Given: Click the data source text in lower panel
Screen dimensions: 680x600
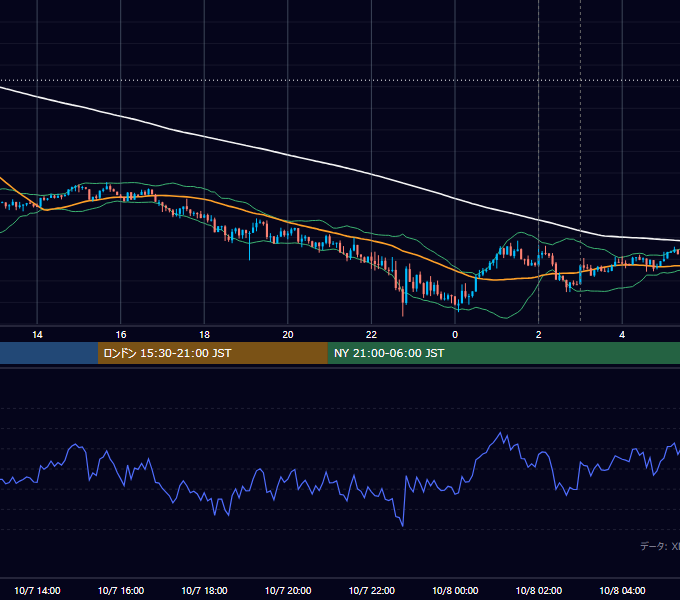Looking at the screenshot, I should point(660,546).
